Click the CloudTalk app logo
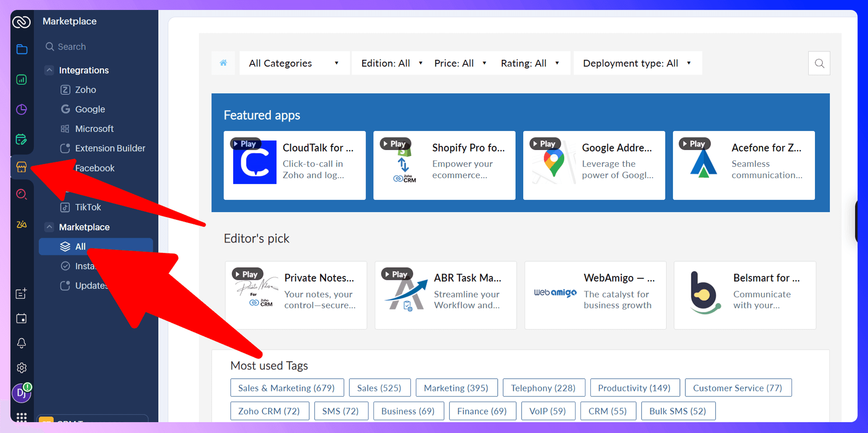Viewport: 868px width, 433px height. click(x=255, y=162)
